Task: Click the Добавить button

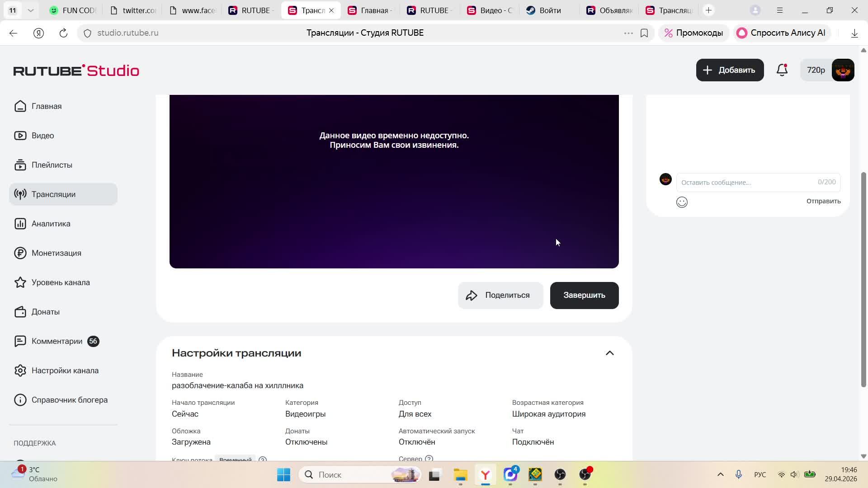Action: [730, 70]
